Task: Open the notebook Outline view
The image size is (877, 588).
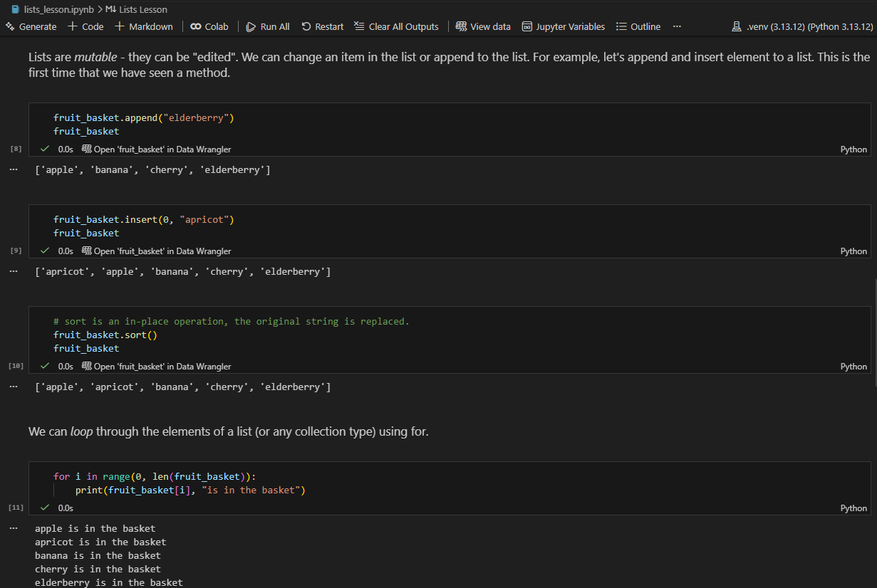Action: 638,26
